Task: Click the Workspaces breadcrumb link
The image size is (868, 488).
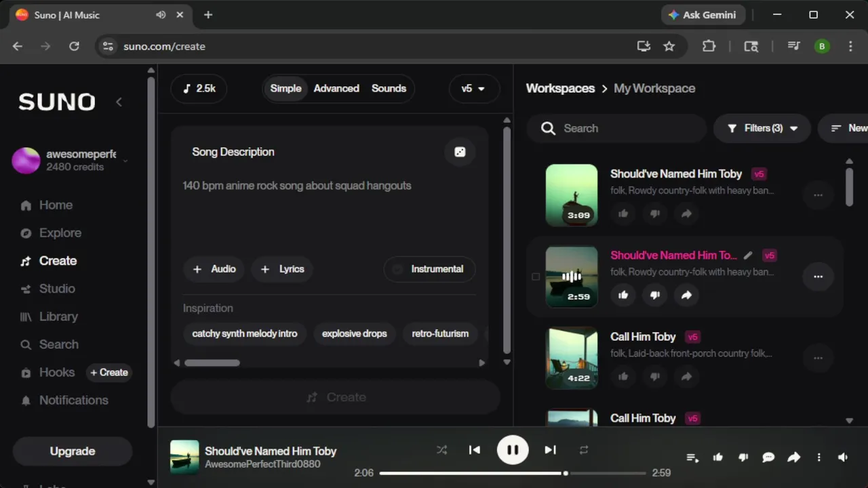Action: click(560, 89)
